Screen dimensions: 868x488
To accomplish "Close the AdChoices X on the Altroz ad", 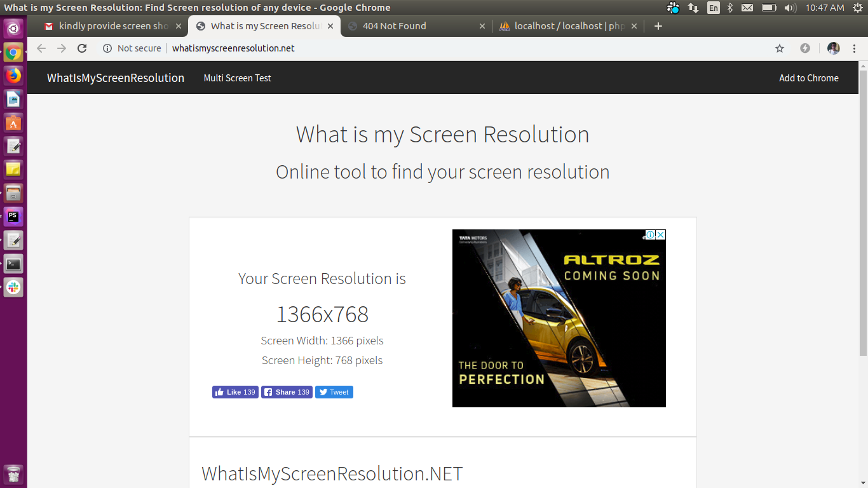I will coord(660,234).
